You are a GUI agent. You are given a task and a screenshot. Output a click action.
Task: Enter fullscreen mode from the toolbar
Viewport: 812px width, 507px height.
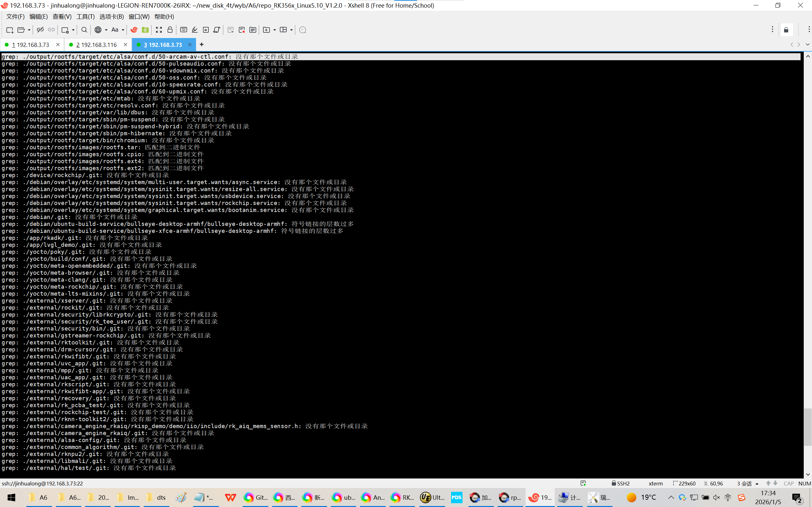point(159,30)
